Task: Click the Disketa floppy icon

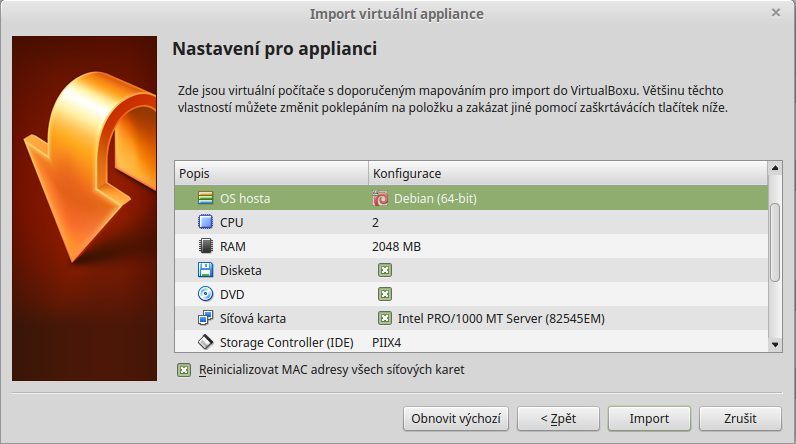Action: [205, 270]
